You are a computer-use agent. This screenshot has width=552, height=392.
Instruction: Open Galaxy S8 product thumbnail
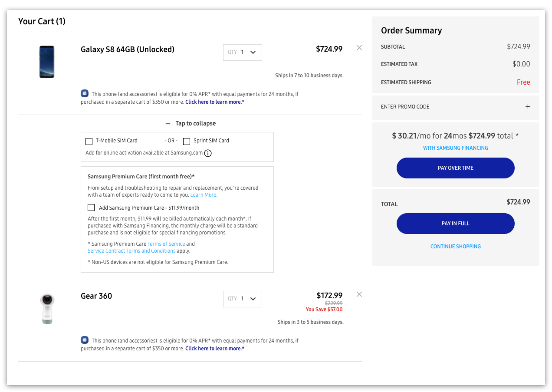[x=47, y=62]
